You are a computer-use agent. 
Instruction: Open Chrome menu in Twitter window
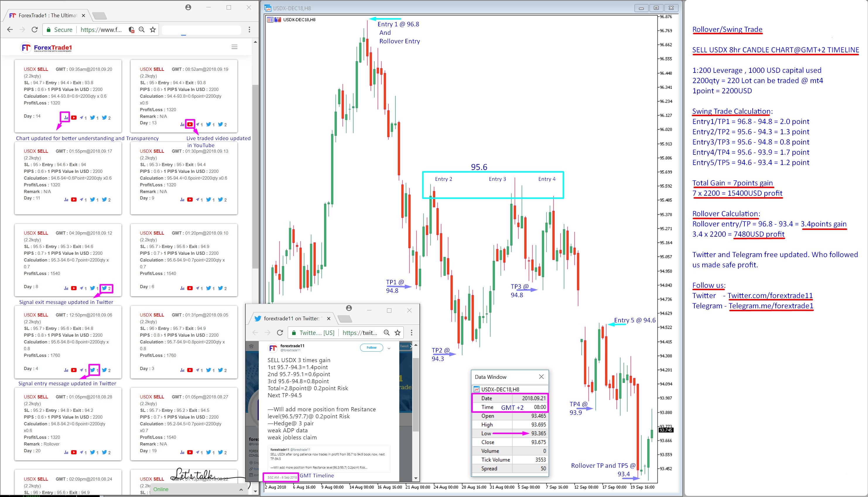(412, 333)
